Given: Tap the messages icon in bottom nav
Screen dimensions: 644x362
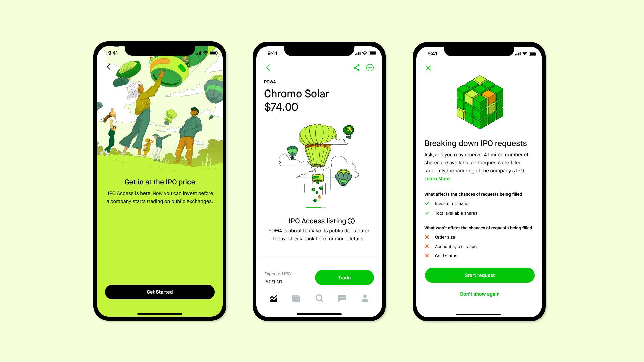Looking at the screenshot, I should (342, 298).
